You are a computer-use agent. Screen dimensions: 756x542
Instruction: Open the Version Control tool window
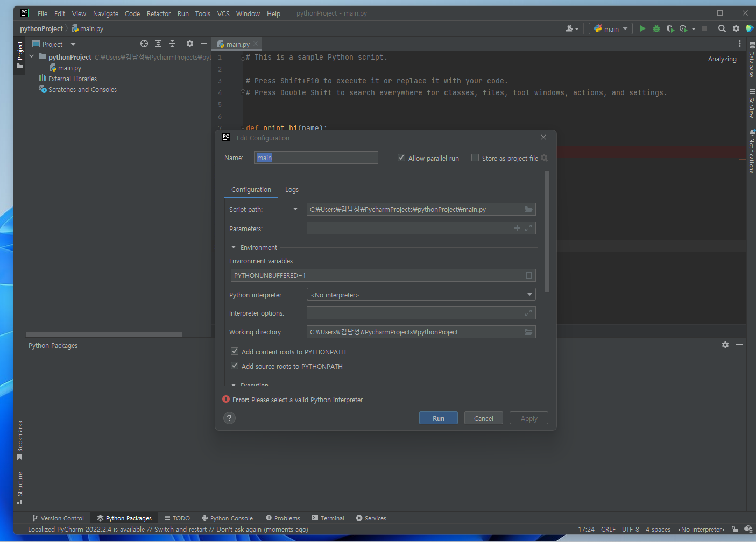[x=58, y=518]
